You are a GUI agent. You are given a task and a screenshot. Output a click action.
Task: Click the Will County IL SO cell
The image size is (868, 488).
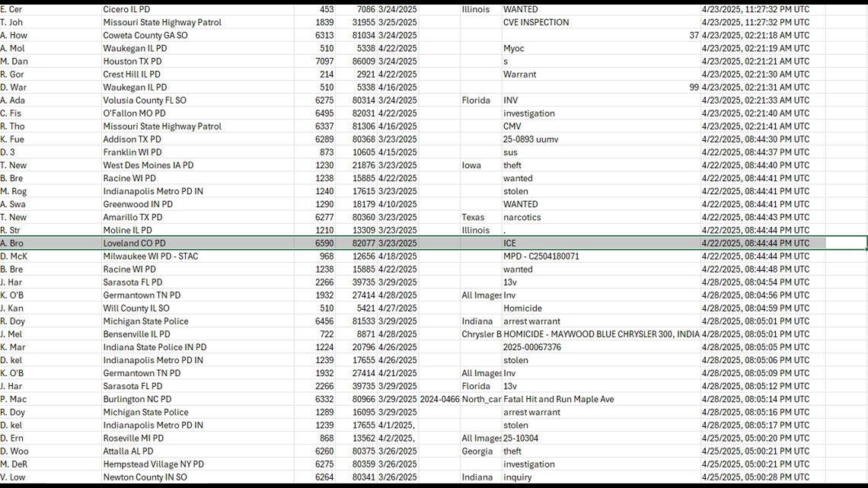[x=136, y=308]
